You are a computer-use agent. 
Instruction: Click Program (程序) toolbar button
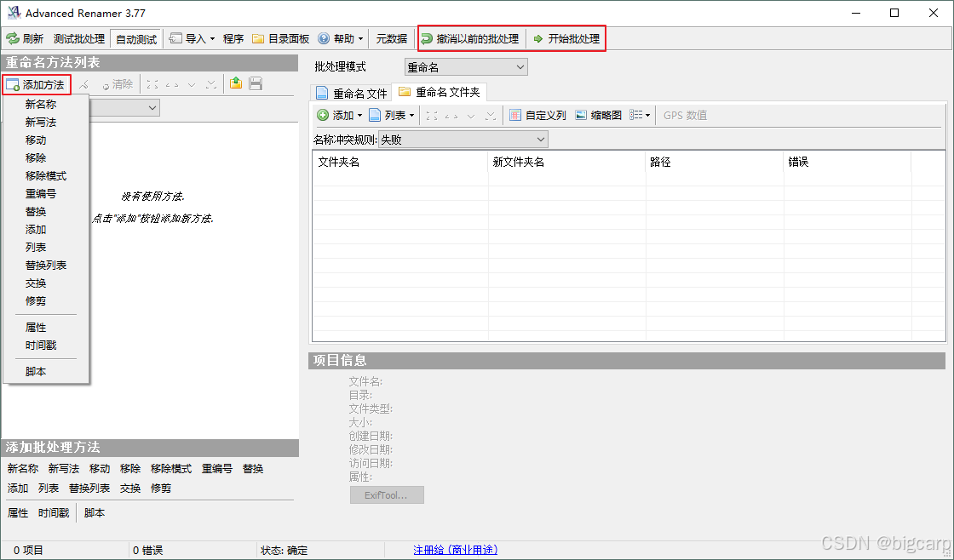pos(233,39)
